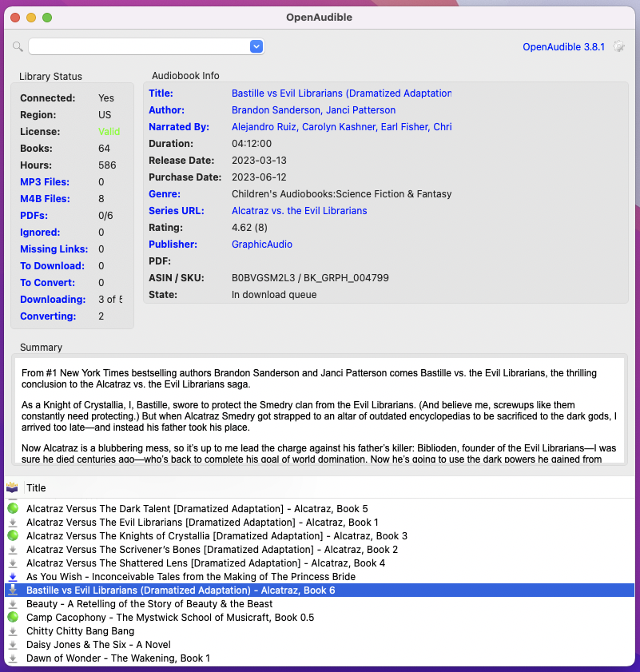Open the settings gear icon

pyautogui.click(x=618, y=46)
